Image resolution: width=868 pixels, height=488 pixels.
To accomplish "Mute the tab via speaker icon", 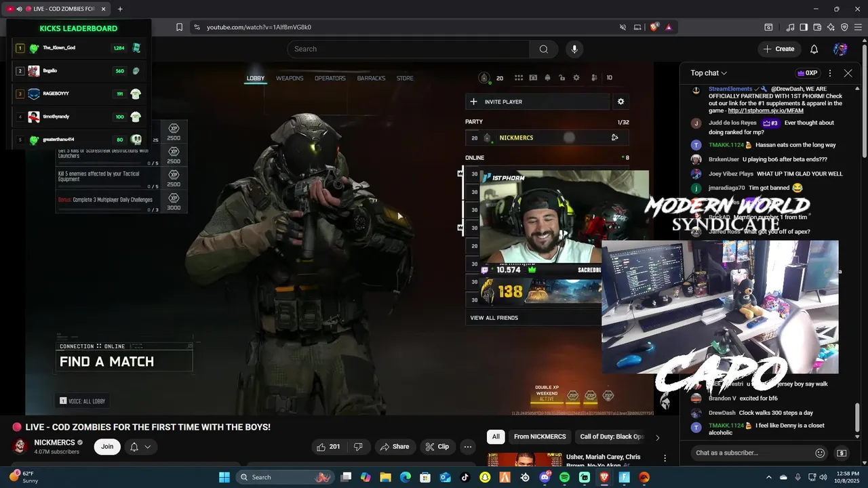I will 19,9.
